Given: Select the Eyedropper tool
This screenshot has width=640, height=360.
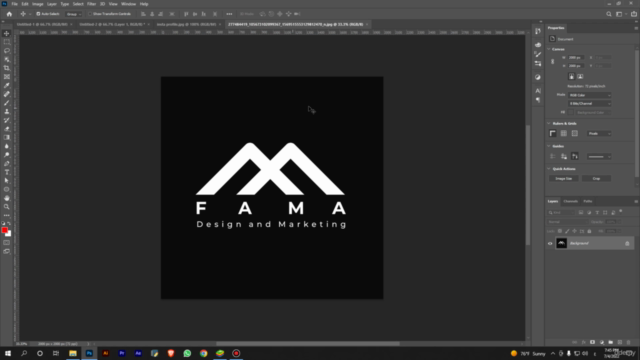Looking at the screenshot, I should pos(7,85).
